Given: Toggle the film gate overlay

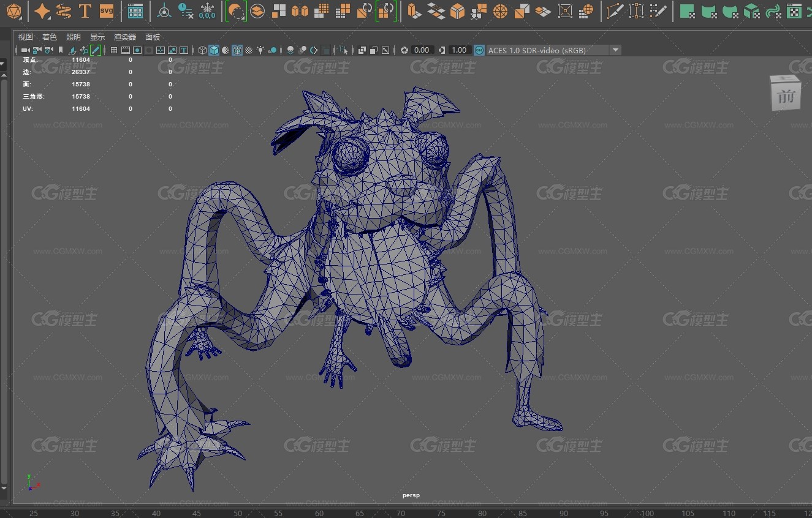Looking at the screenshot, I should (x=126, y=50).
